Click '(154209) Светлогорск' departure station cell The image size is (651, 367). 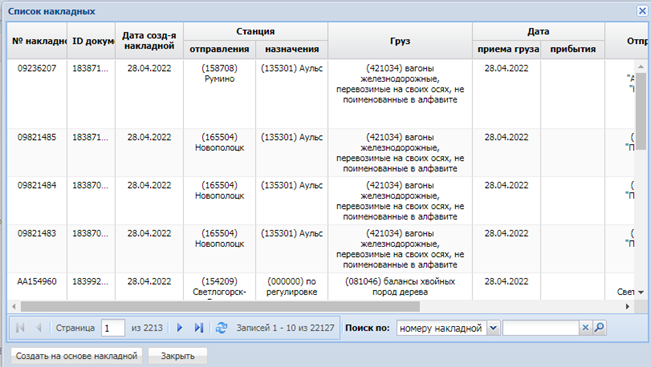tap(219, 286)
